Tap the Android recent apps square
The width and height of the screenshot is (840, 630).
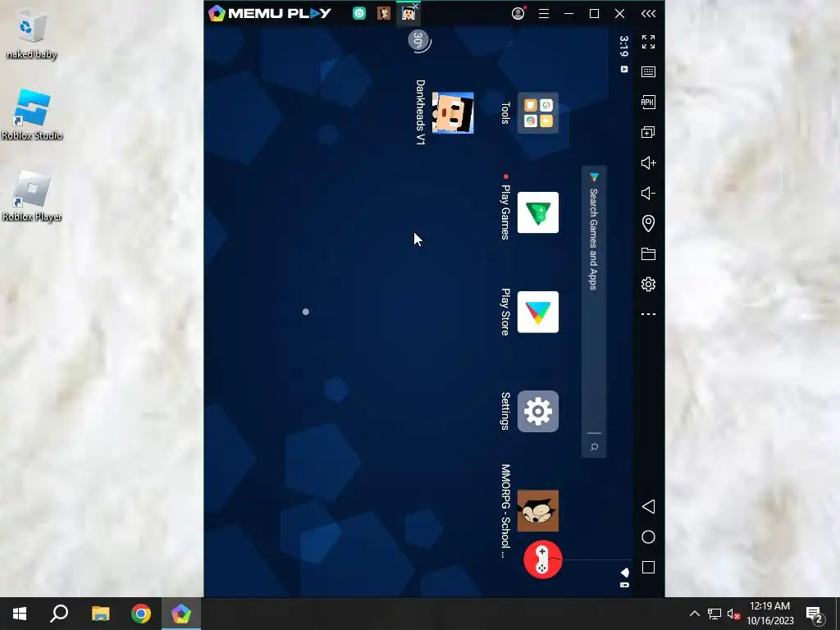(x=648, y=568)
